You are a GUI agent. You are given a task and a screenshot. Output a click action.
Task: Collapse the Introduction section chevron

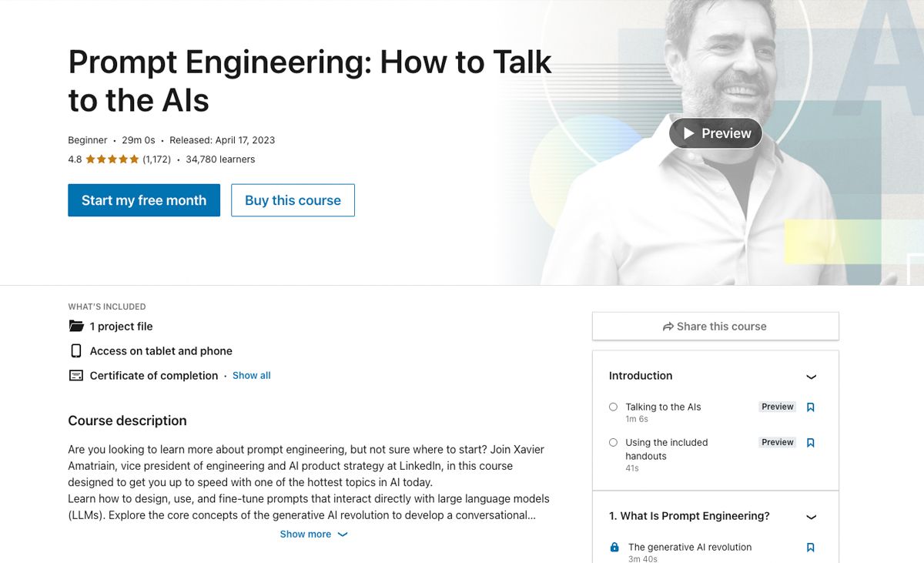[x=811, y=377]
